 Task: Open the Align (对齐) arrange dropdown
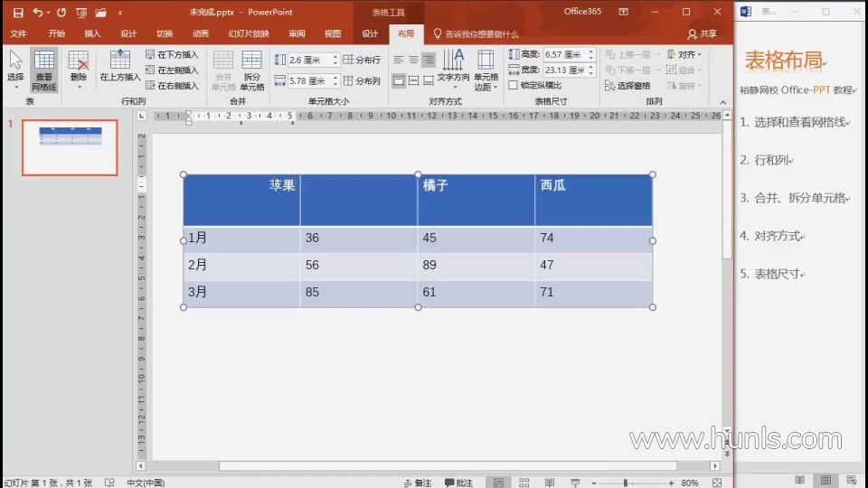point(684,54)
